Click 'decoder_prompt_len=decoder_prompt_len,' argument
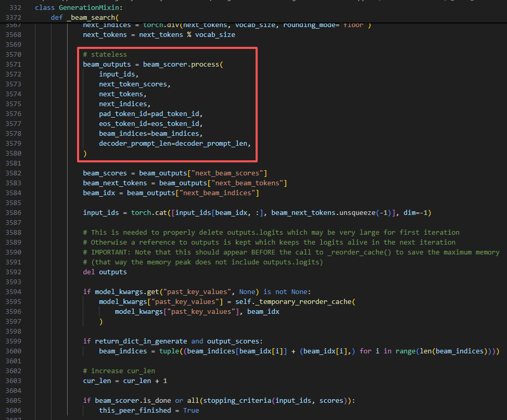507x420 pixels. click(x=175, y=144)
